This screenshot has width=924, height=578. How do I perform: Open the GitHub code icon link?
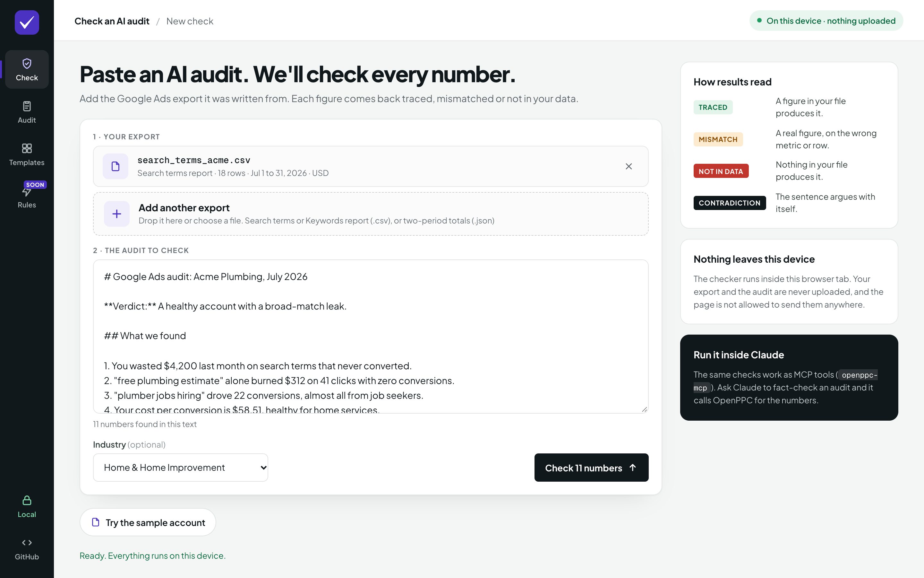click(27, 543)
